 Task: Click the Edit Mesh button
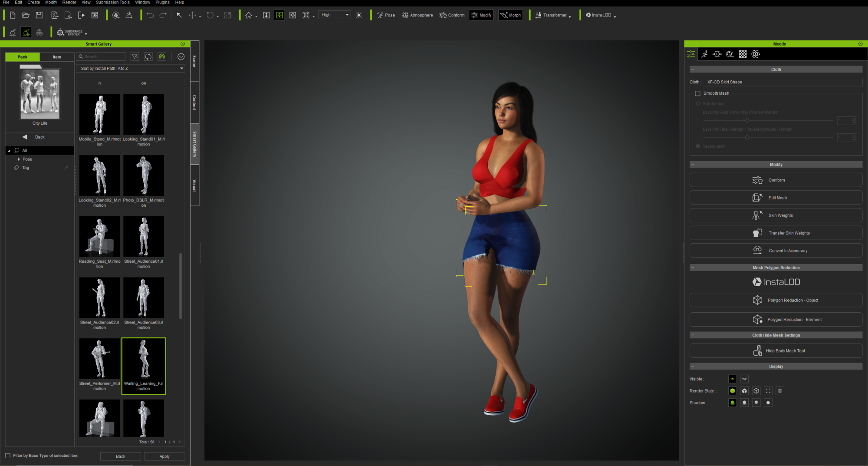click(776, 198)
